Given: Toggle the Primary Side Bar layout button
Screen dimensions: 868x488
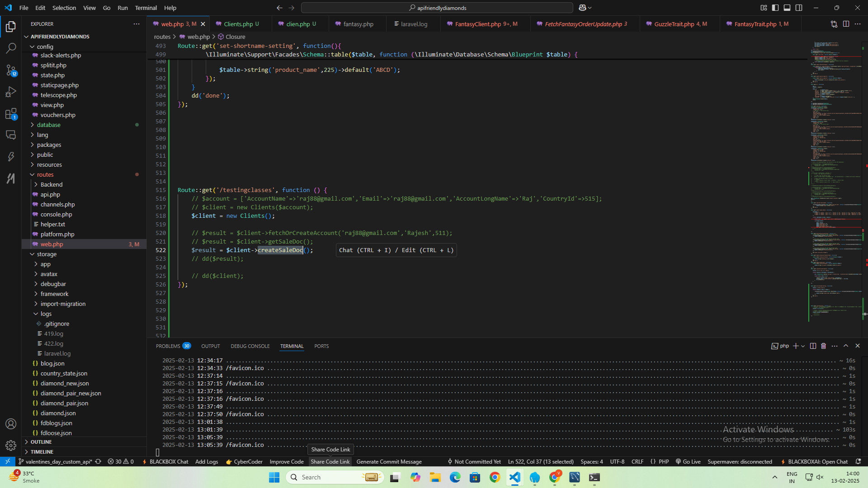Looking at the screenshot, I should click(775, 8).
